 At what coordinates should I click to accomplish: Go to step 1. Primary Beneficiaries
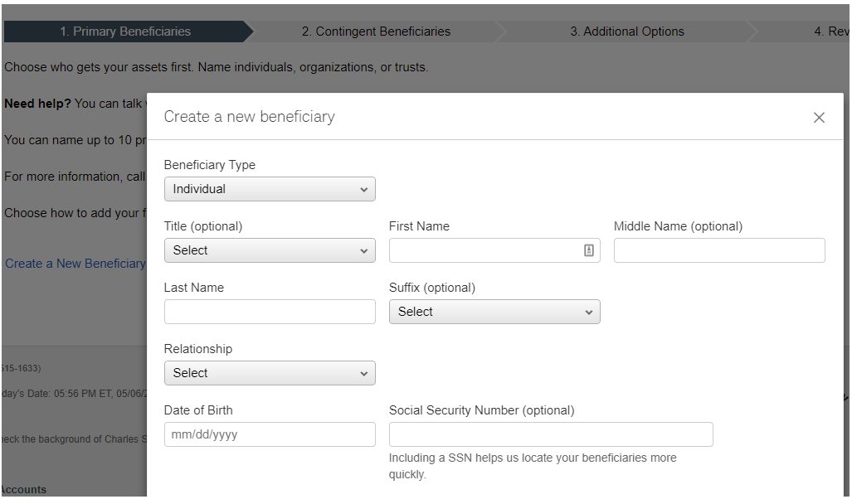point(125,31)
